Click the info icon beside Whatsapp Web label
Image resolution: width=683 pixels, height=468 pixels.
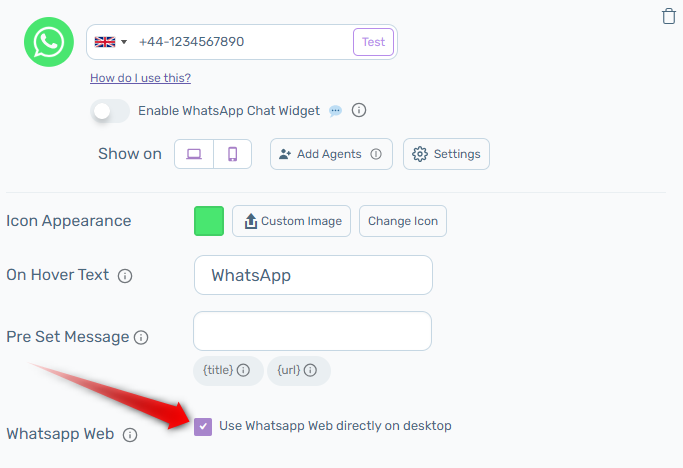130,435
